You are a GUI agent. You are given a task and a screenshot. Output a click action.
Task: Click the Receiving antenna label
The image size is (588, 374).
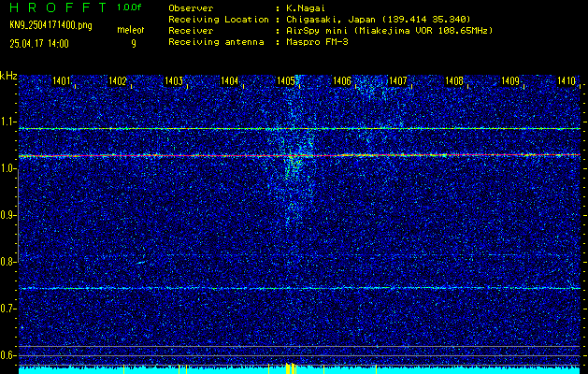(216, 42)
